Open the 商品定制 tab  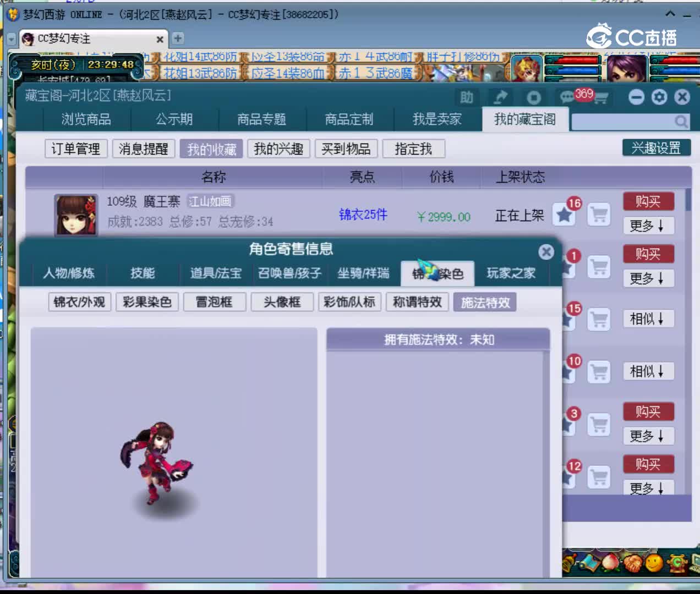[349, 119]
